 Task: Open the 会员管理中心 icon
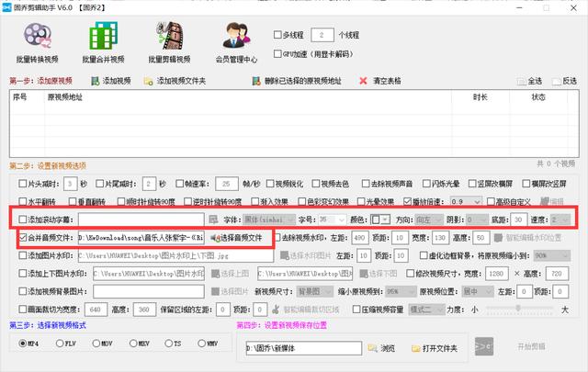coord(236,36)
